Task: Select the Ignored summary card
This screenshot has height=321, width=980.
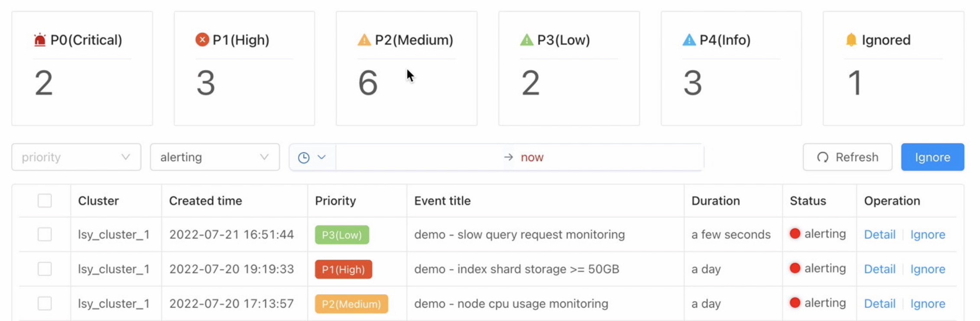Action: tap(893, 68)
